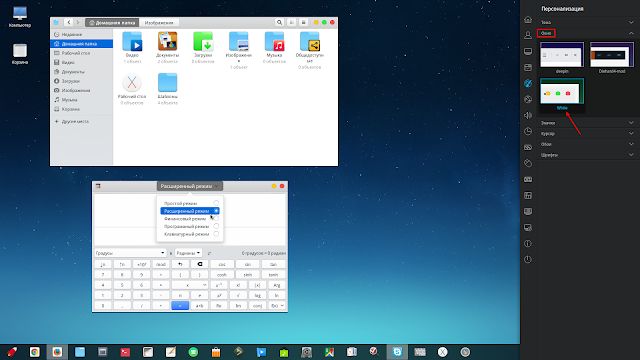Open the Радианы unit dropdown in calculator
Screen dimensions: 640x360
[x=188, y=253]
